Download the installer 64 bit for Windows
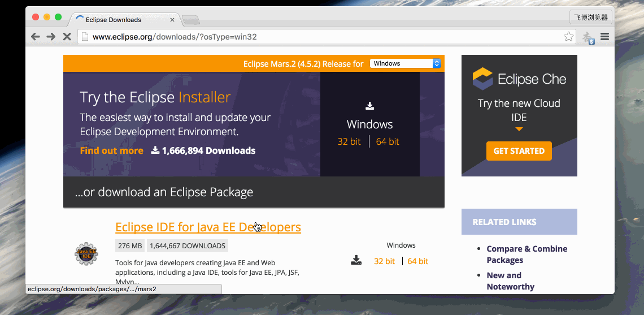The height and width of the screenshot is (315, 644). pyautogui.click(x=388, y=141)
